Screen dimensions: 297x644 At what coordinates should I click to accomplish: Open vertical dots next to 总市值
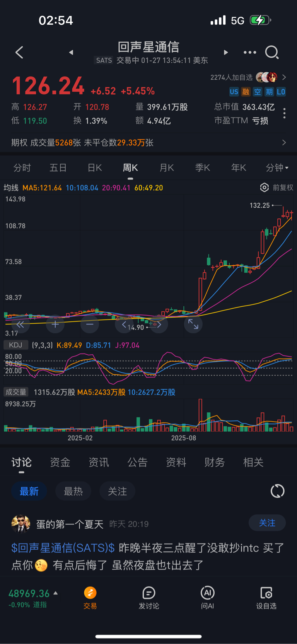tap(285, 113)
